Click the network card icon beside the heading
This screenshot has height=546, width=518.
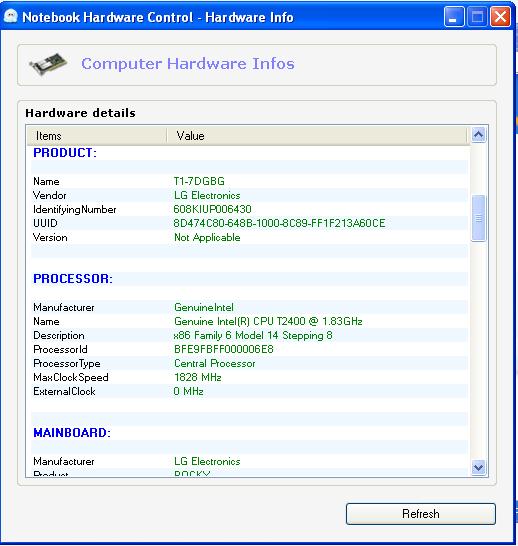pos(48,64)
